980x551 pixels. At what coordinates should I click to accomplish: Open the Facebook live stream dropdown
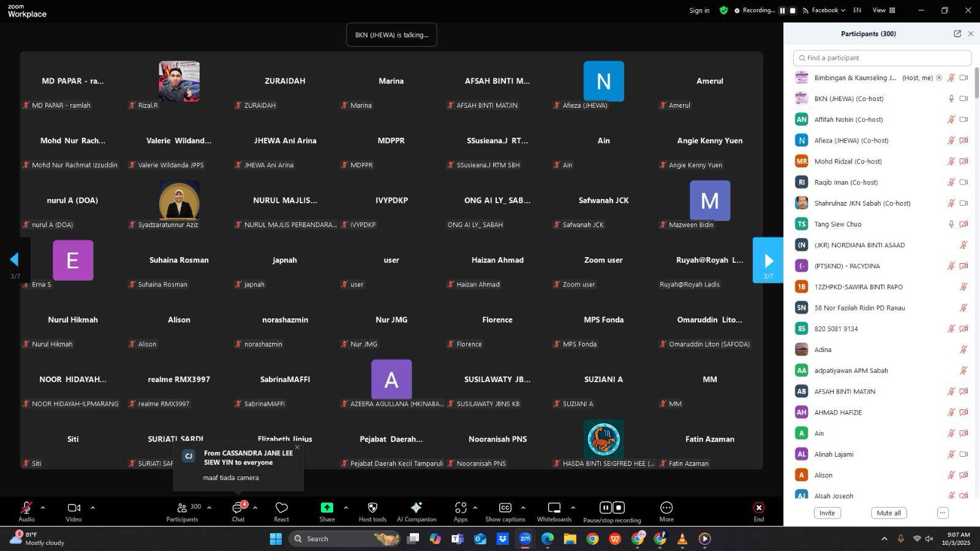(824, 10)
